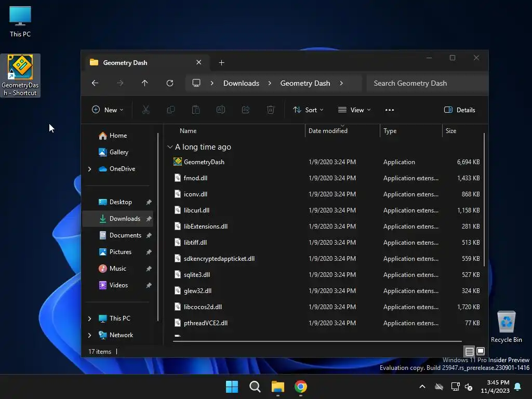This screenshot has height=399, width=532.
Task: Expand OneDrive in navigation pane
Action: pyautogui.click(x=89, y=169)
